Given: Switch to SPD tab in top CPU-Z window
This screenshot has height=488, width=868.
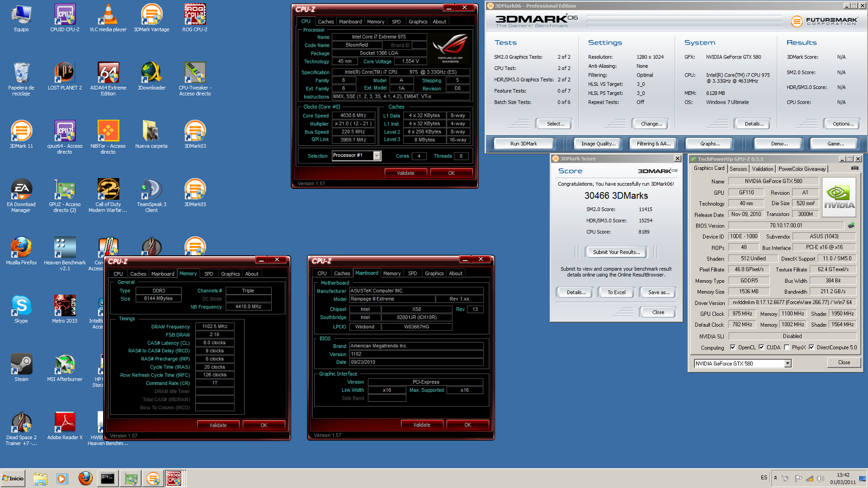Looking at the screenshot, I should [x=396, y=22].
